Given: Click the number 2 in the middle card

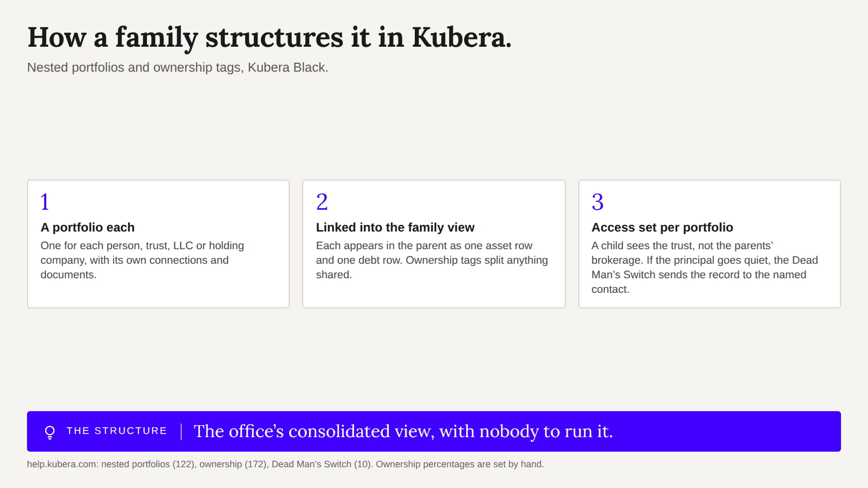Looking at the screenshot, I should [322, 202].
